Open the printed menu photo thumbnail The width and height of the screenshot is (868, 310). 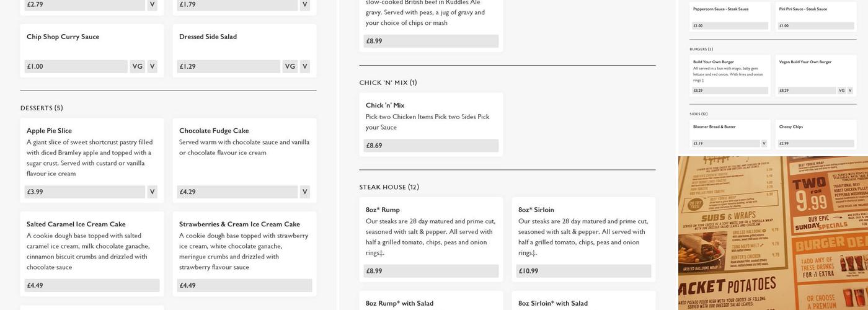[773, 233]
